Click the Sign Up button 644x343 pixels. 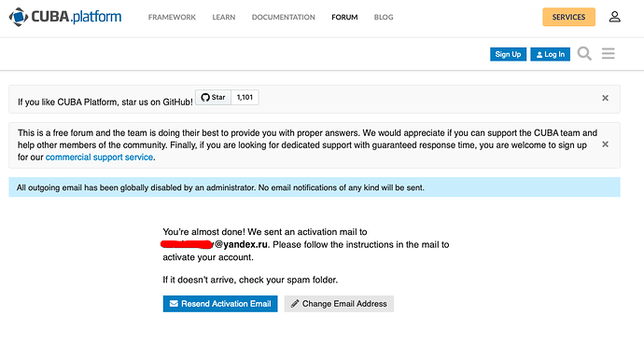(508, 54)
